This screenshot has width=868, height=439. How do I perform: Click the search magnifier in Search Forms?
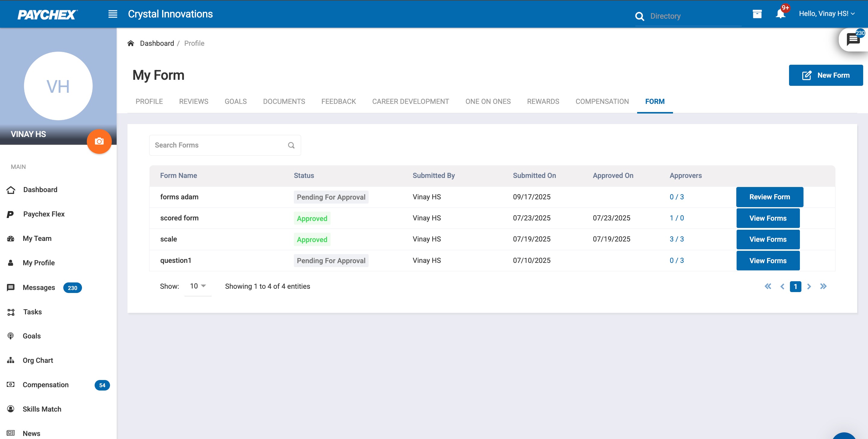[x=291, y=145]
